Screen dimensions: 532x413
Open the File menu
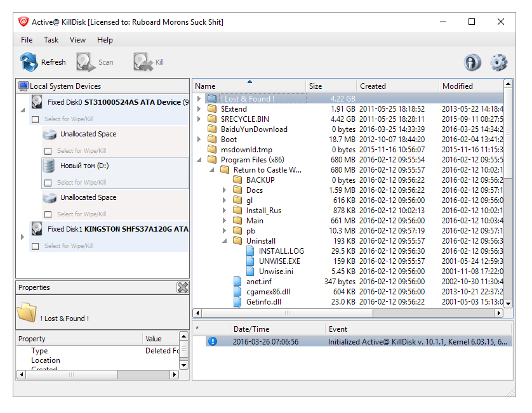[x=27, y=40]
